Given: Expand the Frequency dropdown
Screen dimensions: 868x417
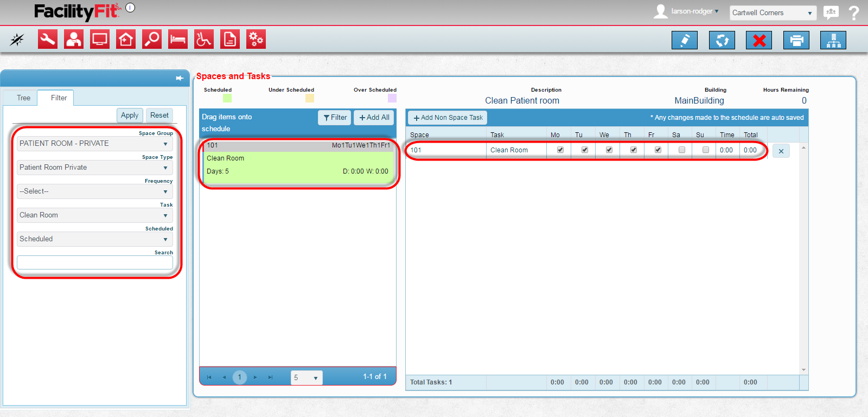Looking at the screenshot, I should tap(95, 191).
